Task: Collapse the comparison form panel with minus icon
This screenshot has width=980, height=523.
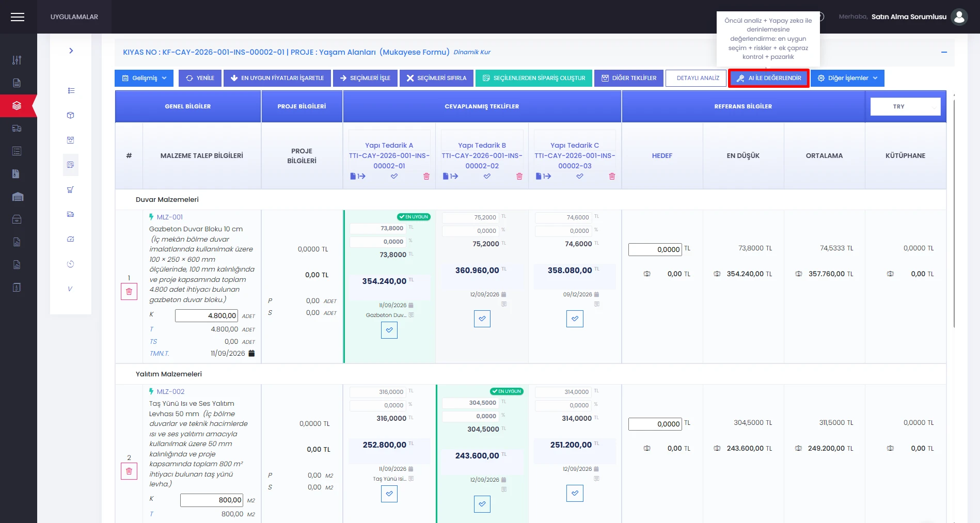Action: coord(944,52)
